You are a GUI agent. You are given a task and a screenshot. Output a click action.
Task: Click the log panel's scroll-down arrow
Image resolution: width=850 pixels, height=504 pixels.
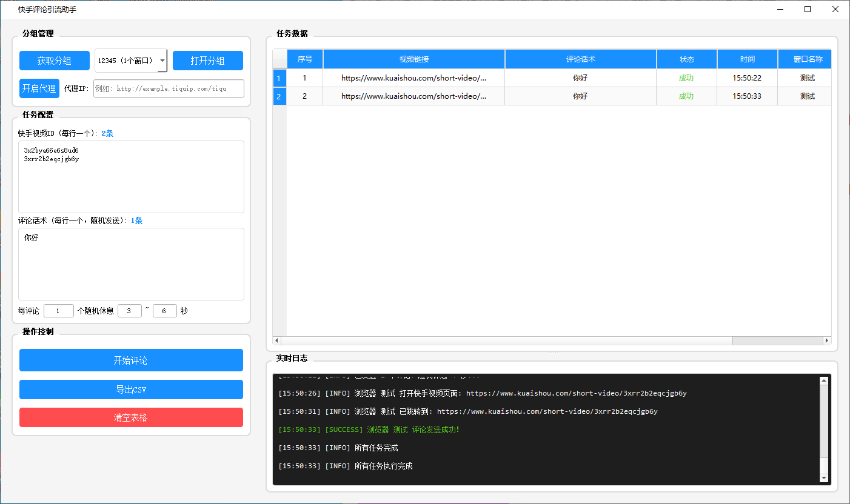(824, 478)
